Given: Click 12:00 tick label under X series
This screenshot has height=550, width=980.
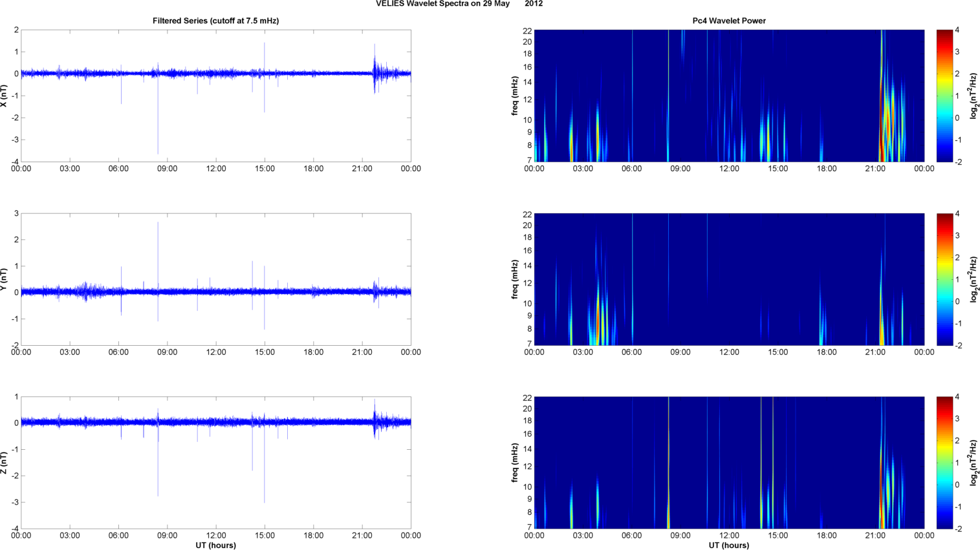Looking at the screenshot, I should click(x=215, y=169).
